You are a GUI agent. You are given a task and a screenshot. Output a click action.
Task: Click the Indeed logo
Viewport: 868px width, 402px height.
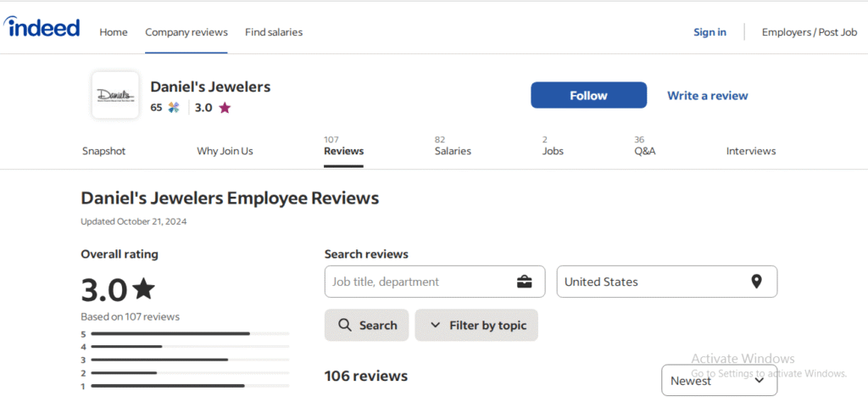[42, 27]
